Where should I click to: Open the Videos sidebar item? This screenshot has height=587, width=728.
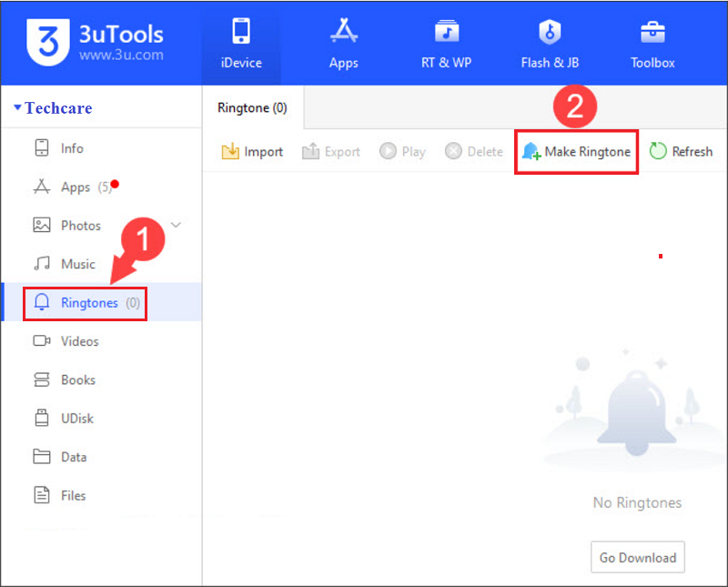[x=79, y=341]
